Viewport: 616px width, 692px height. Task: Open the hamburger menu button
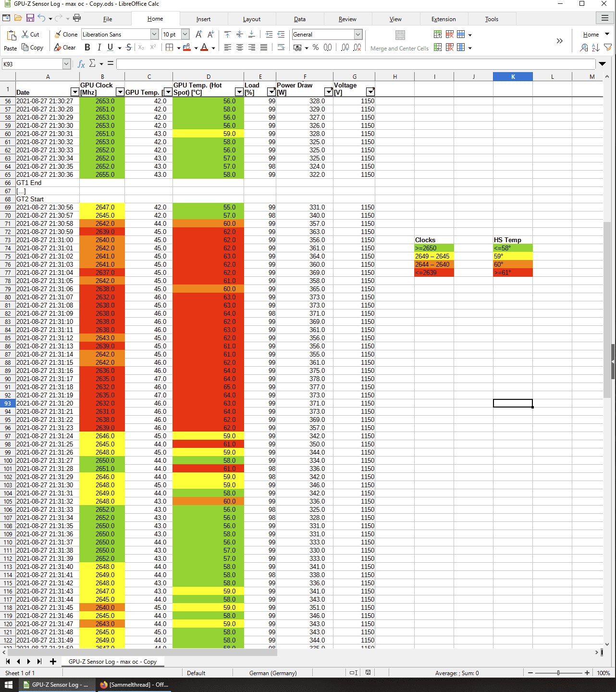(605, 18)
